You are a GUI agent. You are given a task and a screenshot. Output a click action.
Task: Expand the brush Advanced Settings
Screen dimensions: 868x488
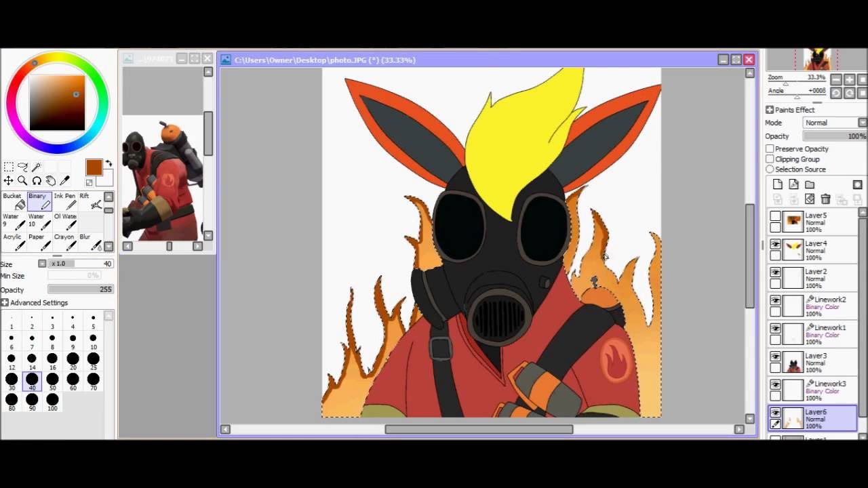point(5,302)
